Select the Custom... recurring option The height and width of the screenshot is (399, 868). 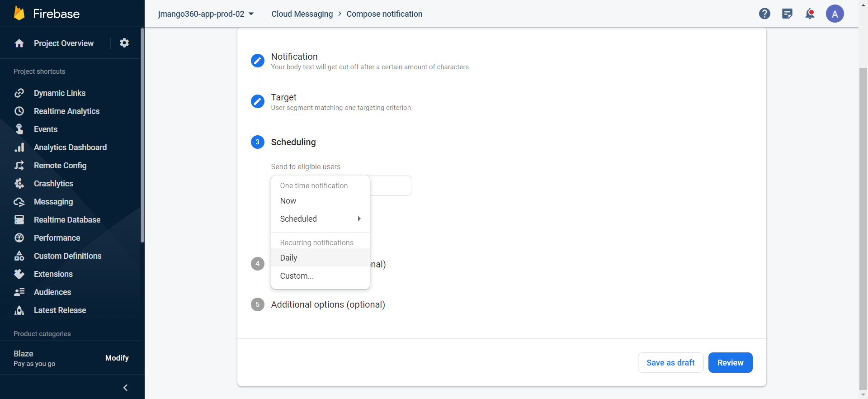click(x=297, y=276)
